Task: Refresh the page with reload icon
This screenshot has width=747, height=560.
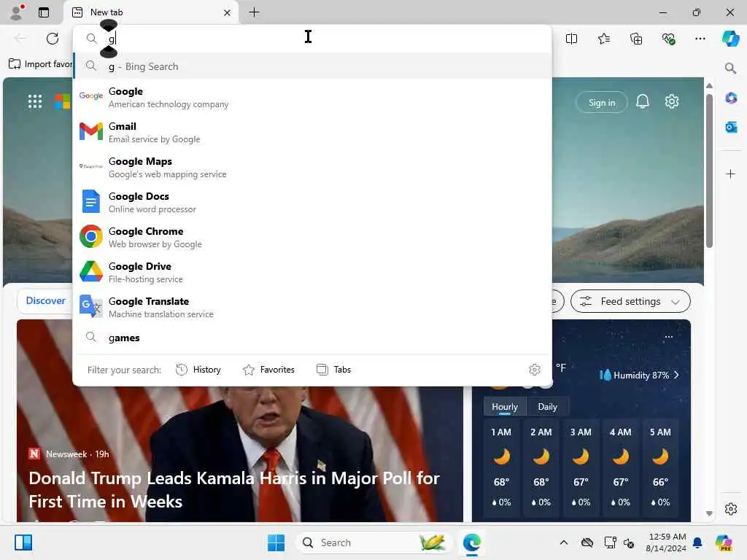Action: (53, 39)
